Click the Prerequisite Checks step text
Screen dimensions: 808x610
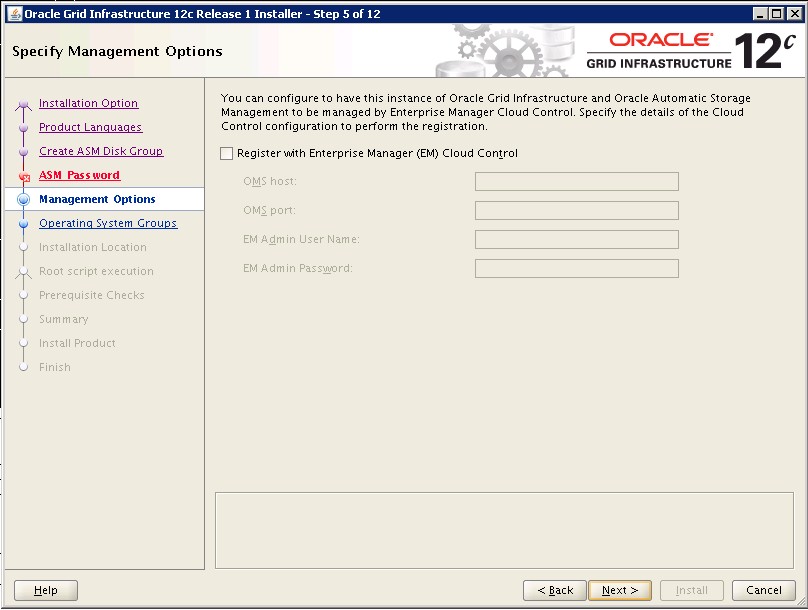92,295
